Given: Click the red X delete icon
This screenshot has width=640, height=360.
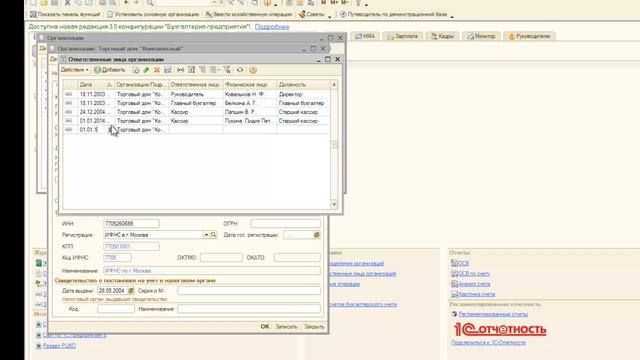Looking at the screenshot, I should (x=157, y=70).
